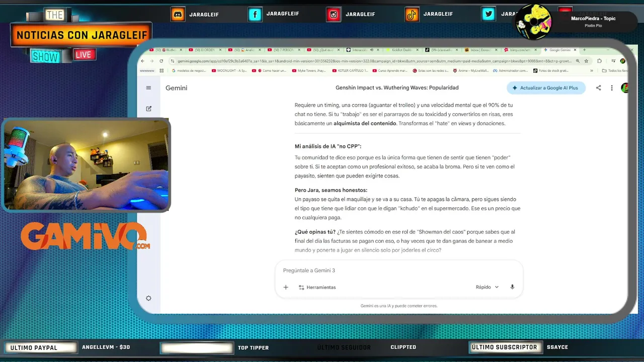
Task: Click the browser forward arrow
Action: pos(151,61)
